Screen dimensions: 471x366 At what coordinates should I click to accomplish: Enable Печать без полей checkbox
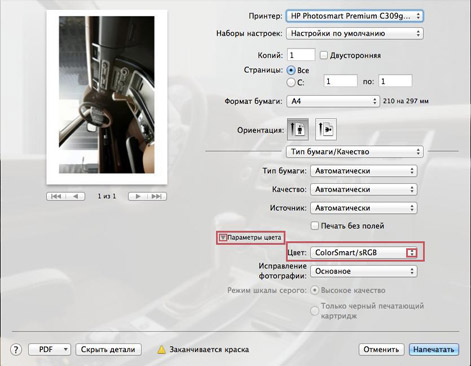click(315, 226)
